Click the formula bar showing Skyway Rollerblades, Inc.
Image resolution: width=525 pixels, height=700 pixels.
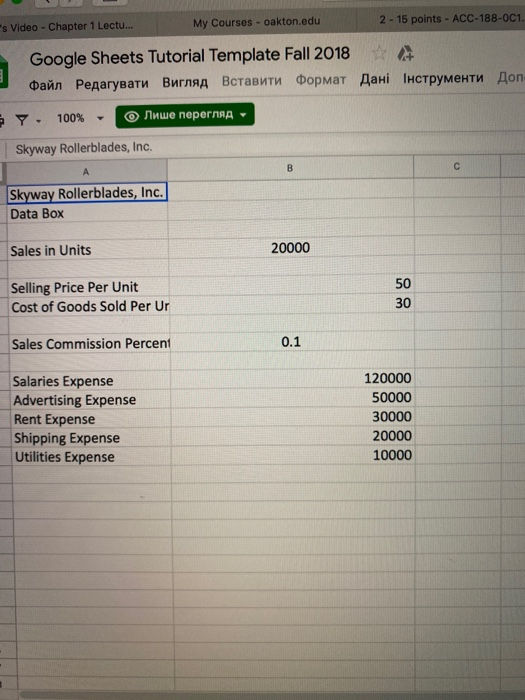point(84,148)
